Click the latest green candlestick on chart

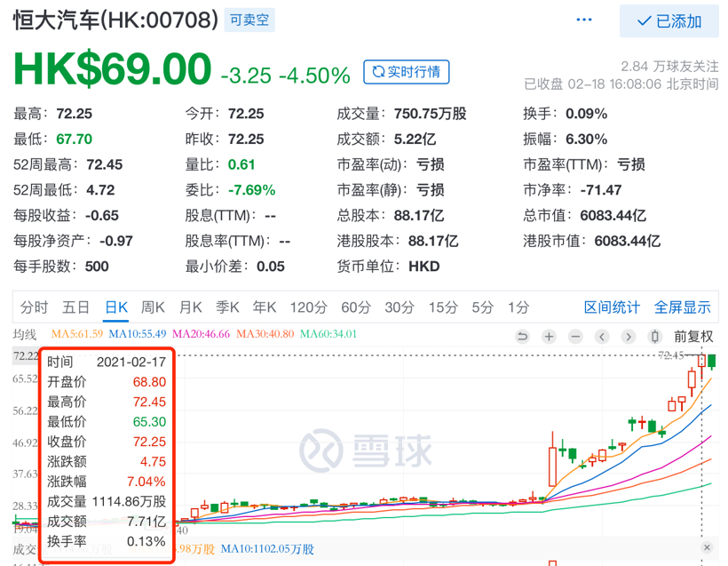coord(712,361)
